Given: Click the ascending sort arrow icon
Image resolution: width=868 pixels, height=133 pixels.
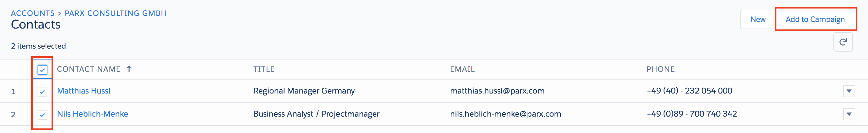Looking at the screenshot, I should click(x=129, y=69).
